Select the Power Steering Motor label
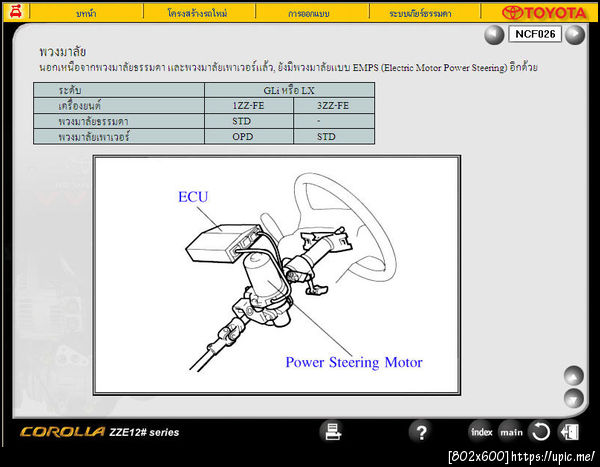 click(354, 362)
